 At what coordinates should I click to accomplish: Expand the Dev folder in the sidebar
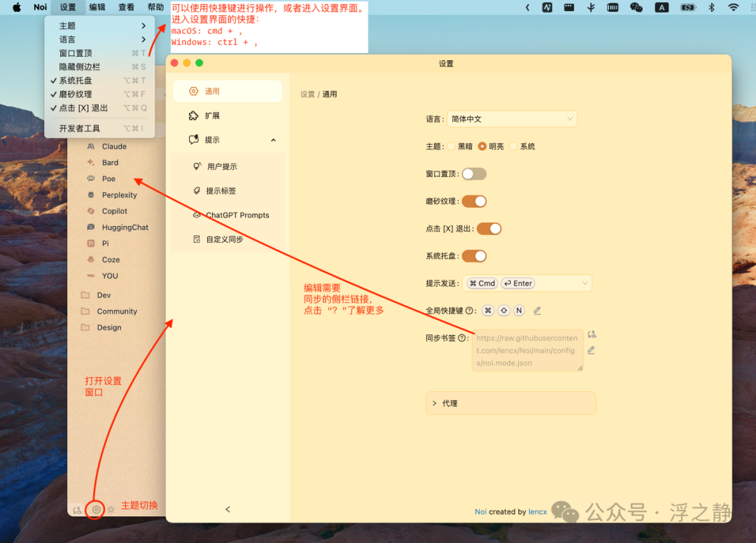pyautogui.click(x=104, y=295)
